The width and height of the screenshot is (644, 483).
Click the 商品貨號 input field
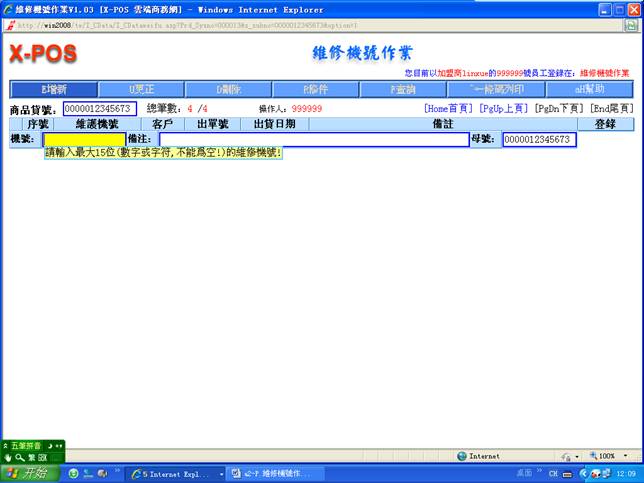(99, 108)
